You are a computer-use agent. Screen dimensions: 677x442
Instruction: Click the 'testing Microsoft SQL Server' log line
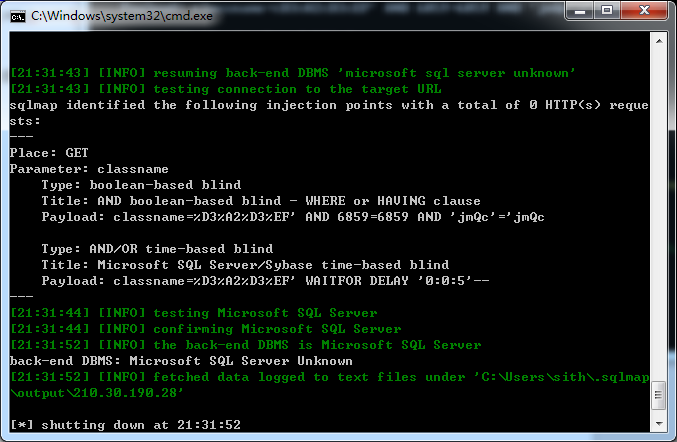pos(193,313)
